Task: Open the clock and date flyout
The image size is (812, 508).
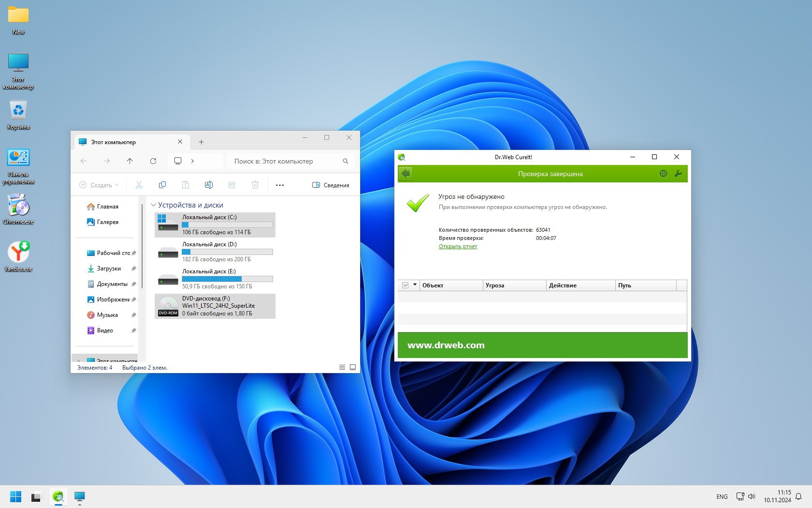Action: [x=777, y=496]
